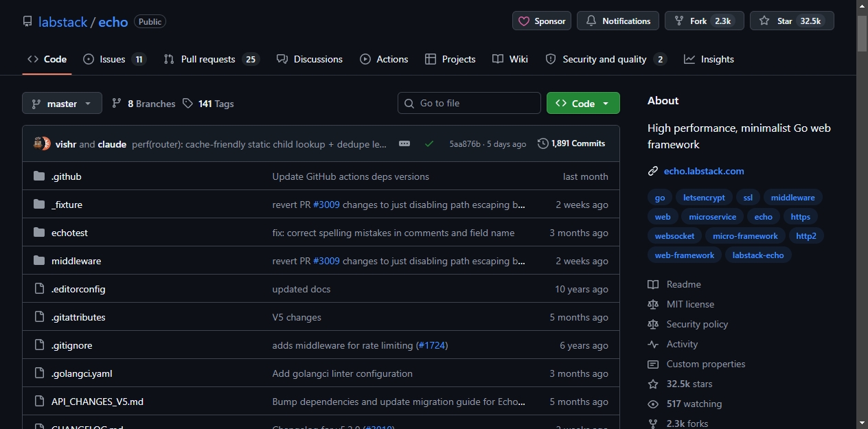This screenshot has width=868, height=429.
Task: Expand the master branch dropdown
Action: [x=62, y=104]
